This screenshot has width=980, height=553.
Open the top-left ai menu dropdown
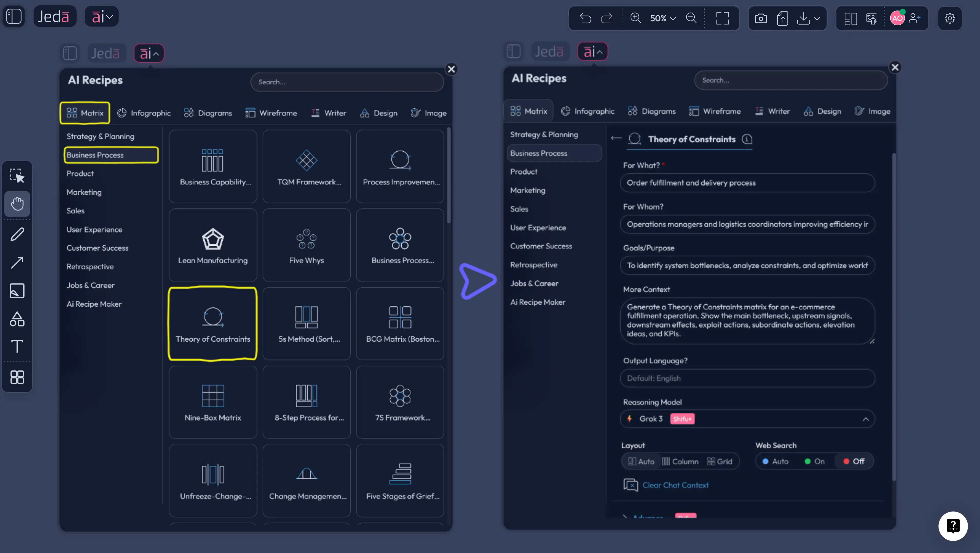[102, 17]
